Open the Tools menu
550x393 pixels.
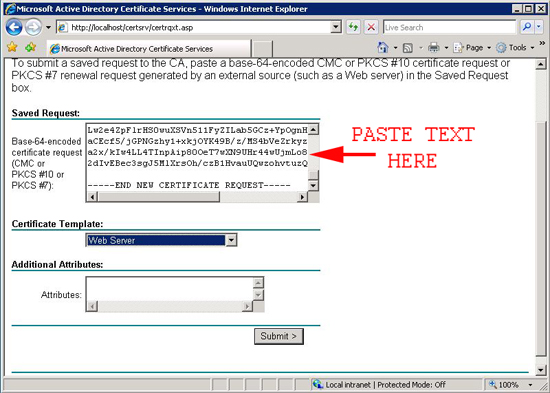(515, 47)
